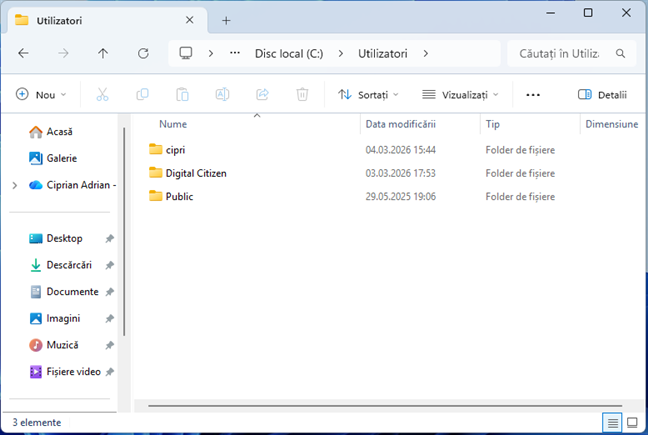This screenshot has height=435, width=648.
Task: Click the date 03.03.2026 17:53
Action: point(400,173)
